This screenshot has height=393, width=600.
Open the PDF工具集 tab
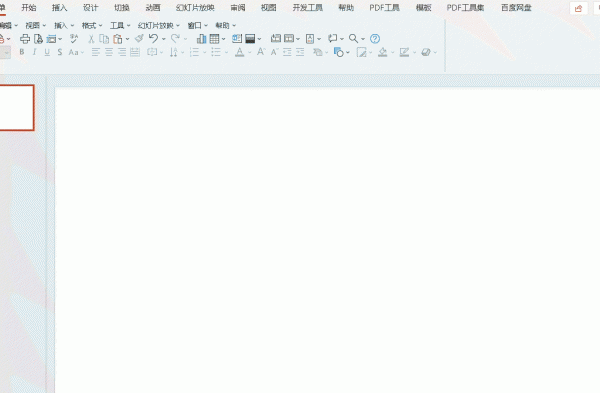(x=465, y=8)
